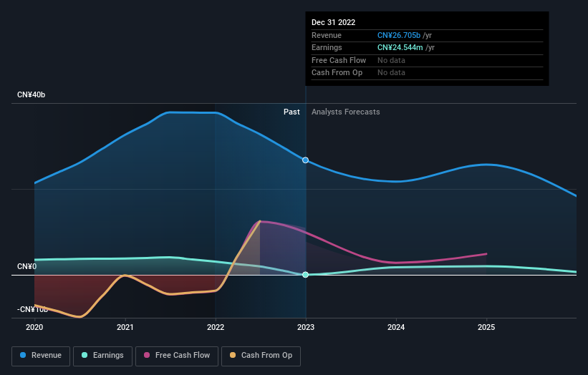Click the CN¥26.705b revenue value
The image size is (588, 375).
point(399,35)
